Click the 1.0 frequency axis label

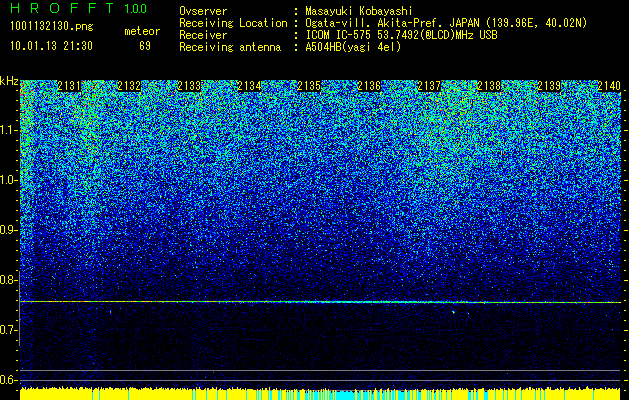(x=8, y=180)
